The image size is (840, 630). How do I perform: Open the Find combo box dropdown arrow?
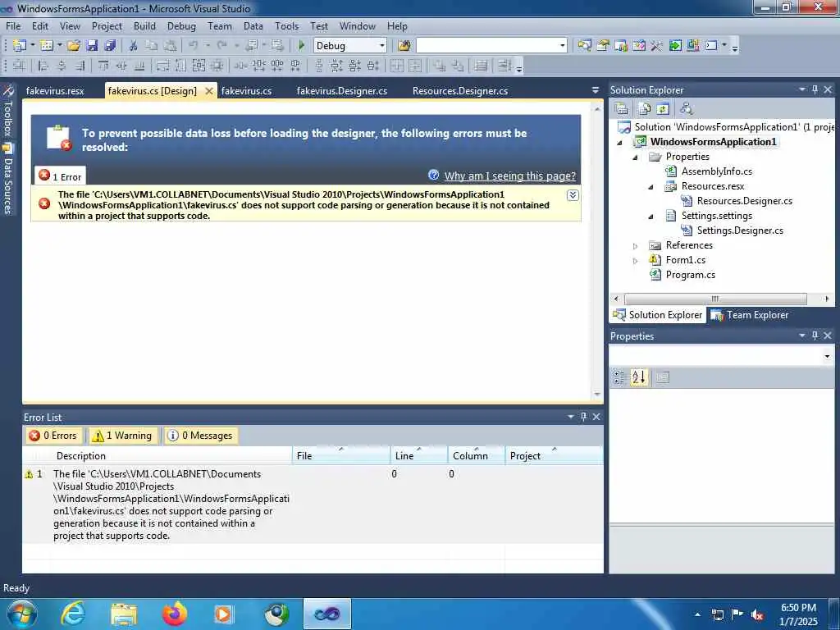(562, 46)
